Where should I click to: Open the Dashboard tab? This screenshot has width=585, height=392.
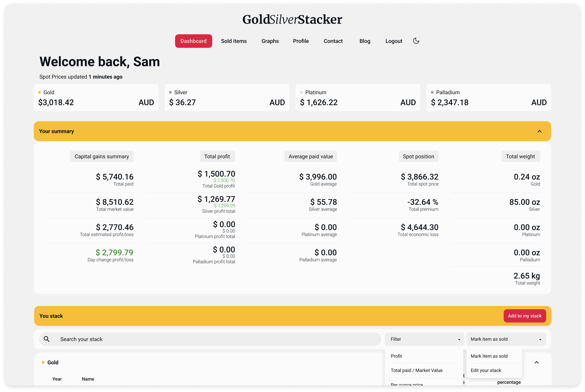pos(193,41)
